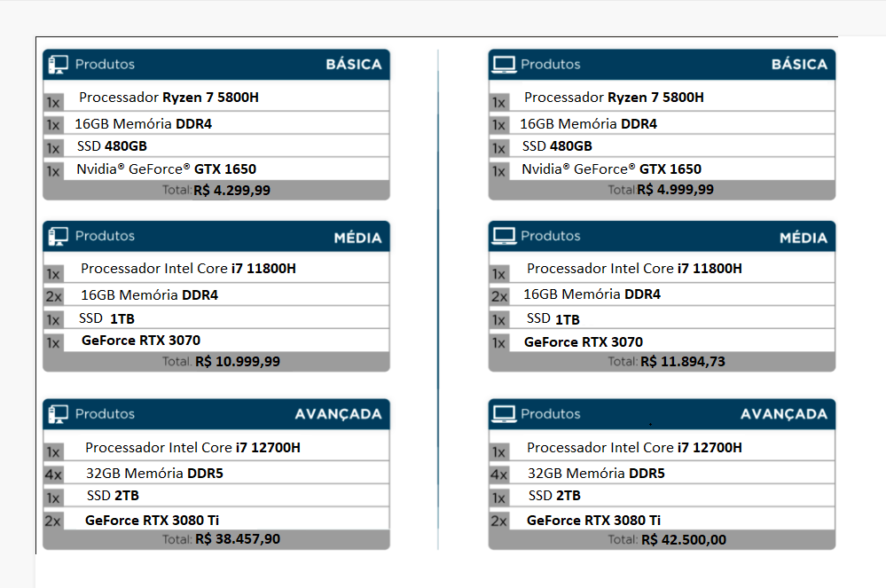Screen dimensions: 886x588
Task: Click the Produtos heading of the desktop BÁSICA card
Action: click(106, 65)
